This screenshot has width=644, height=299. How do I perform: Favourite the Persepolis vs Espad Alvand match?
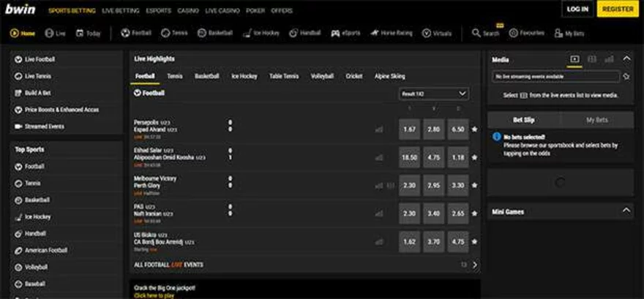pos(474,129)
